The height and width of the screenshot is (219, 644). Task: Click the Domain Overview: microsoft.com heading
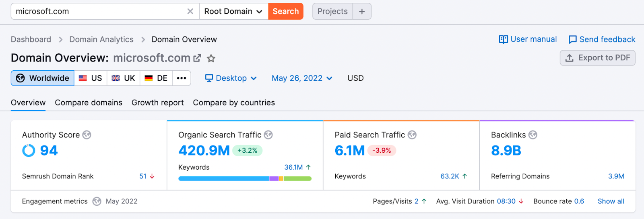pyautogui.click(x=101, y=58)
